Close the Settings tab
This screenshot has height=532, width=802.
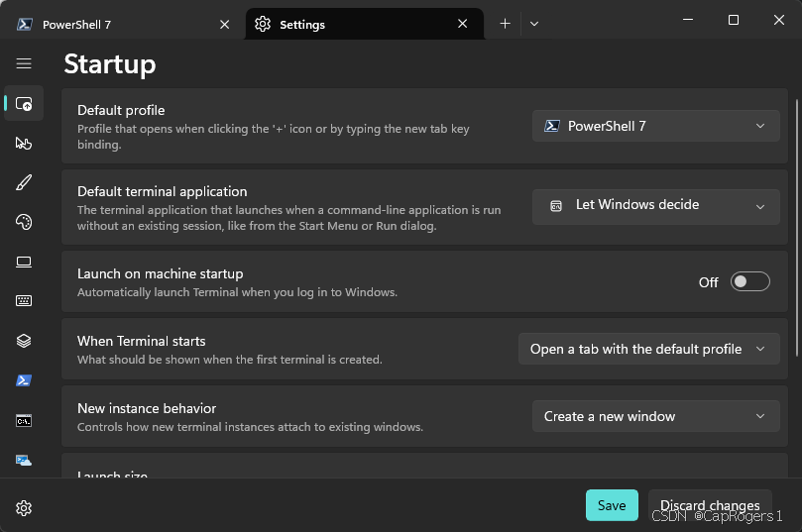point(462,24)
